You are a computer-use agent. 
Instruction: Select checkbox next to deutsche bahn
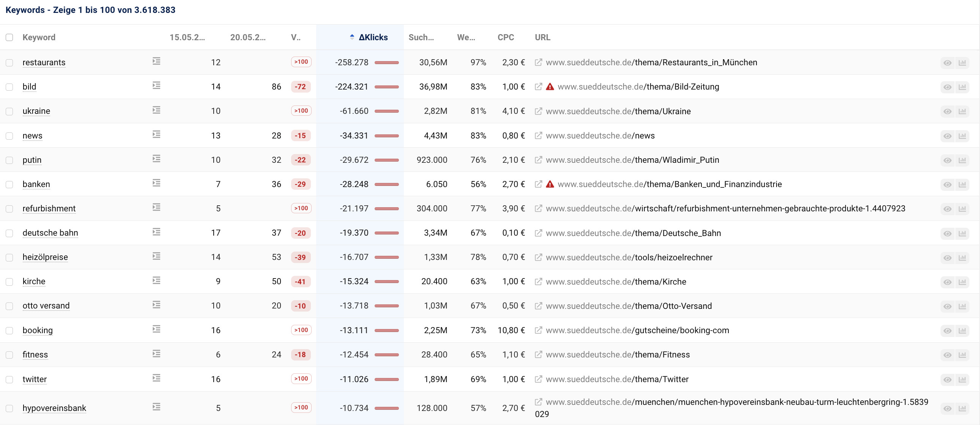(9, 233)
